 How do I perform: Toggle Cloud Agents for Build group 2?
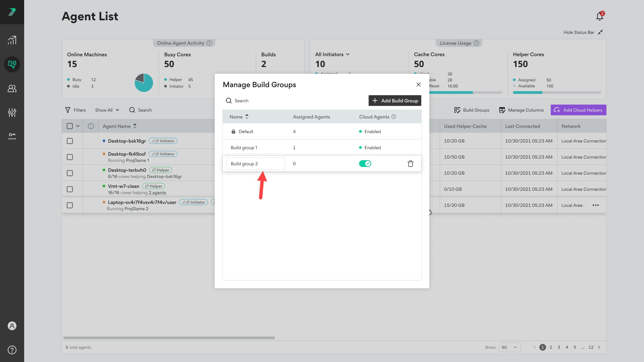tap(365, 164)
